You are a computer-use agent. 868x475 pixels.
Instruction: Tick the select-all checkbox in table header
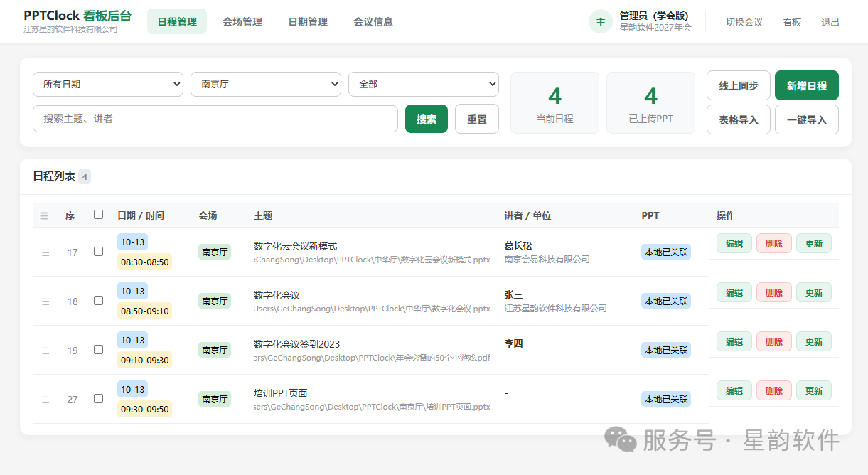coord(99,215)
